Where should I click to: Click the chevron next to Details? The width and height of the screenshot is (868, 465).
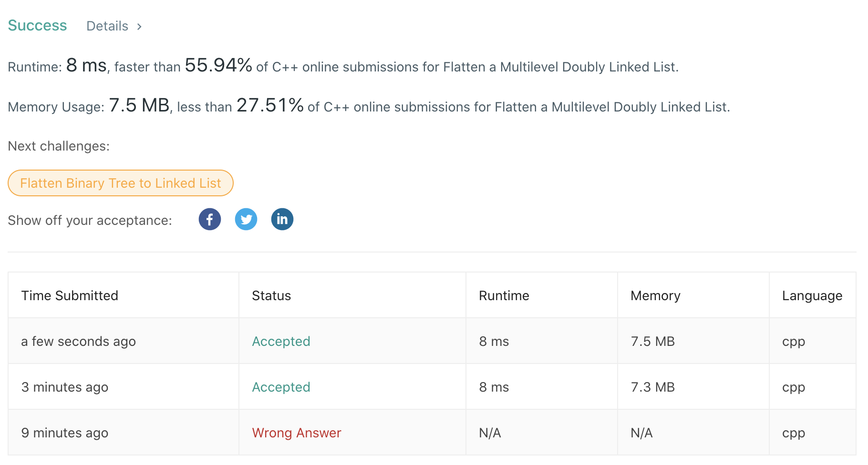[139, 27]
